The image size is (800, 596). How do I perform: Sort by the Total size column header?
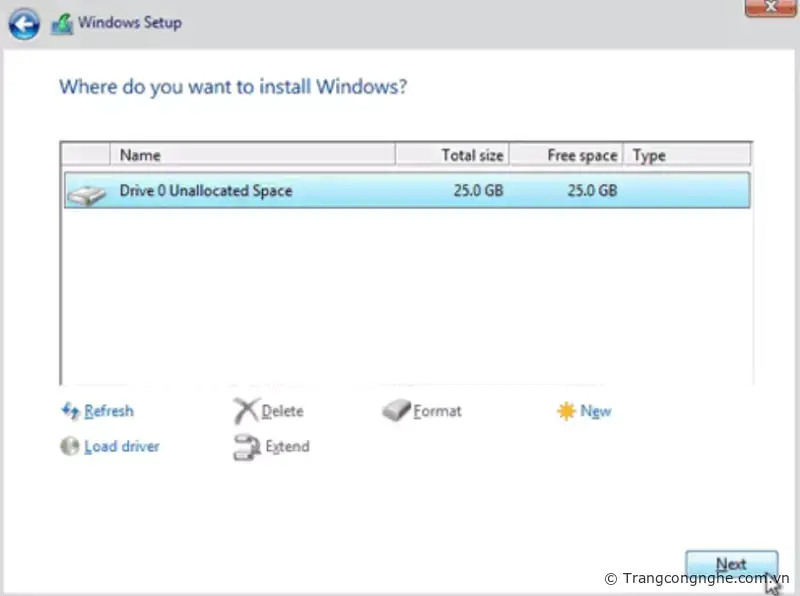click(x=452, y=155)
